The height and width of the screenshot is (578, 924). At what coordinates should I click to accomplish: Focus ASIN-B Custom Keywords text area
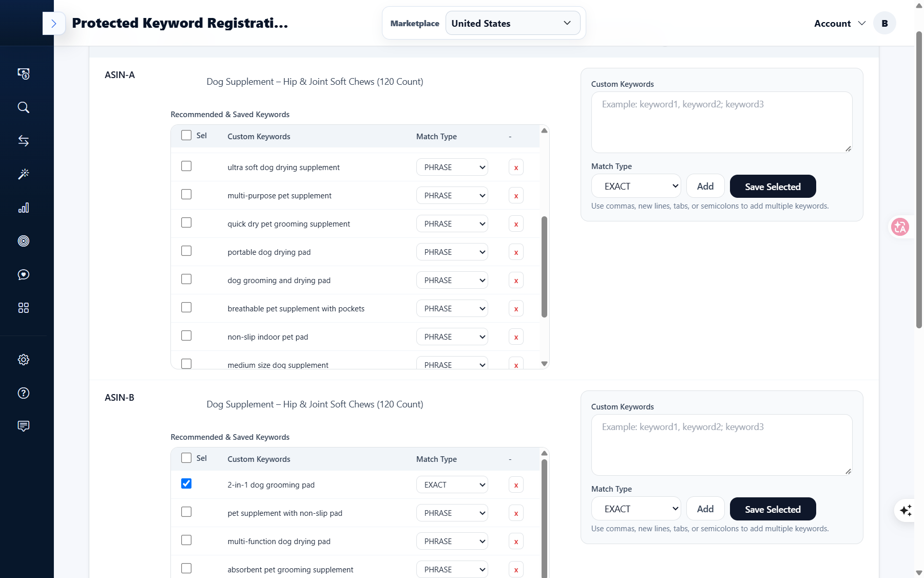pyautogui.click(x=722, y=445)
